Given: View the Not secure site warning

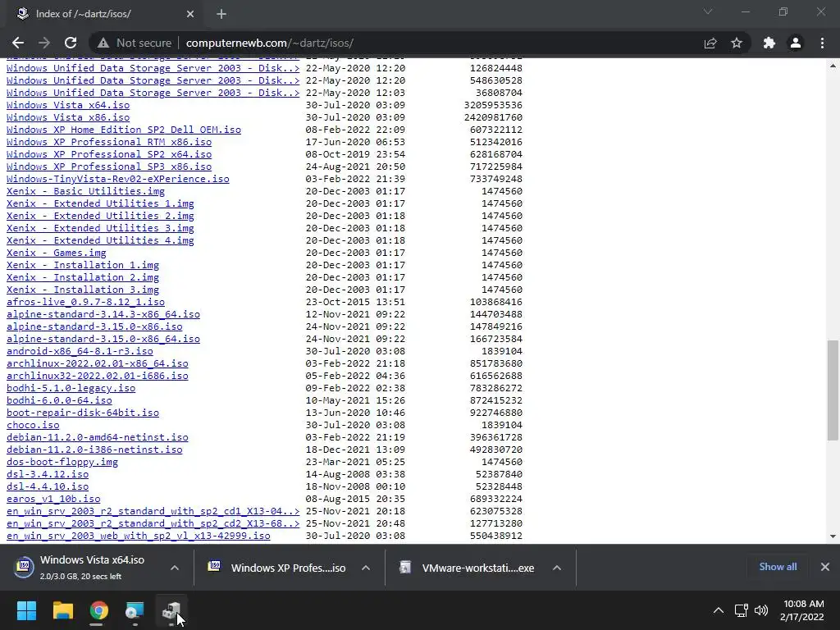Looking at the screenshot, I should point(135,43).
